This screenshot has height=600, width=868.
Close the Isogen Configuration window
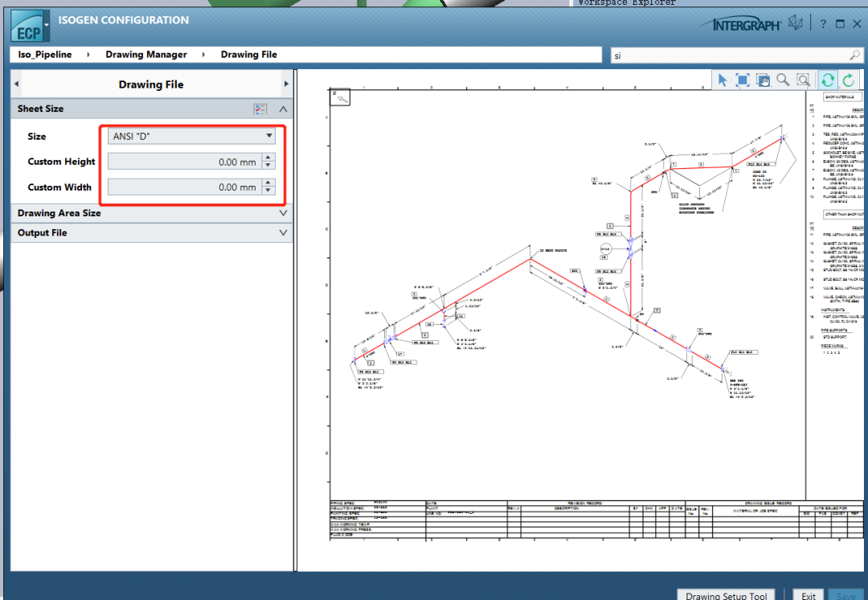pos(857,24)
